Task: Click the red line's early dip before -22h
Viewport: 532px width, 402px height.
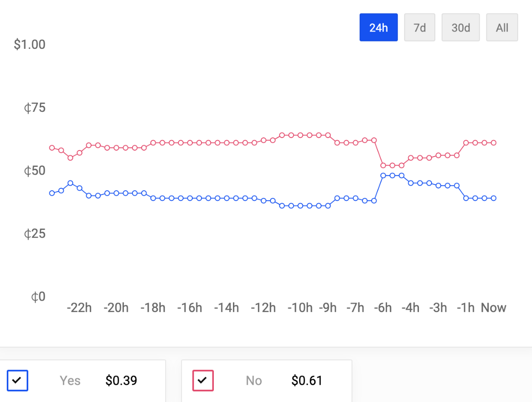Action: (x=70, y=158)
